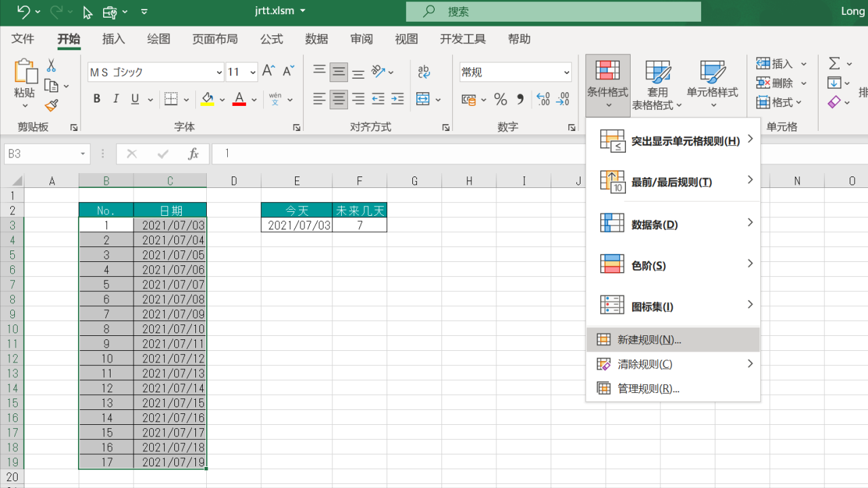The height and width of the screenshot is (488, 868).
Task: Click the Copy icon
Action: 52,86
